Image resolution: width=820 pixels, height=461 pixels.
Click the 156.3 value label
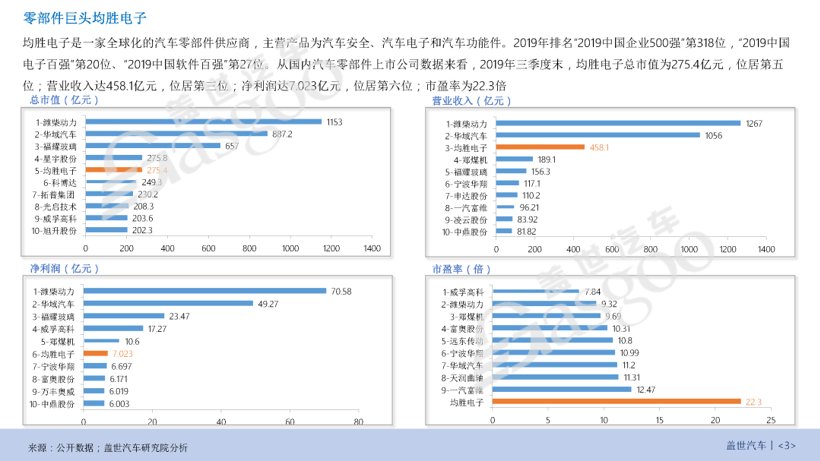[x=541, y=172]
